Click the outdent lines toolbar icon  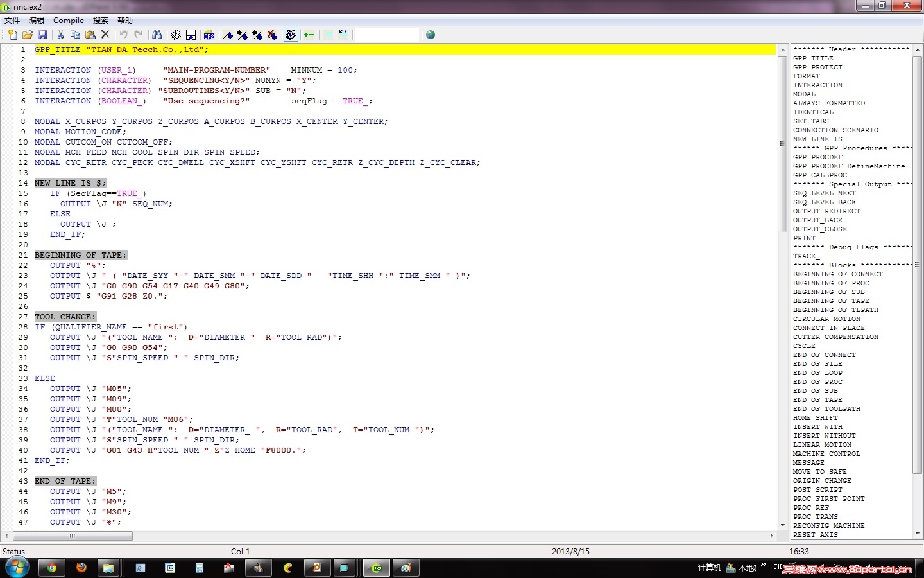(343, 35)
